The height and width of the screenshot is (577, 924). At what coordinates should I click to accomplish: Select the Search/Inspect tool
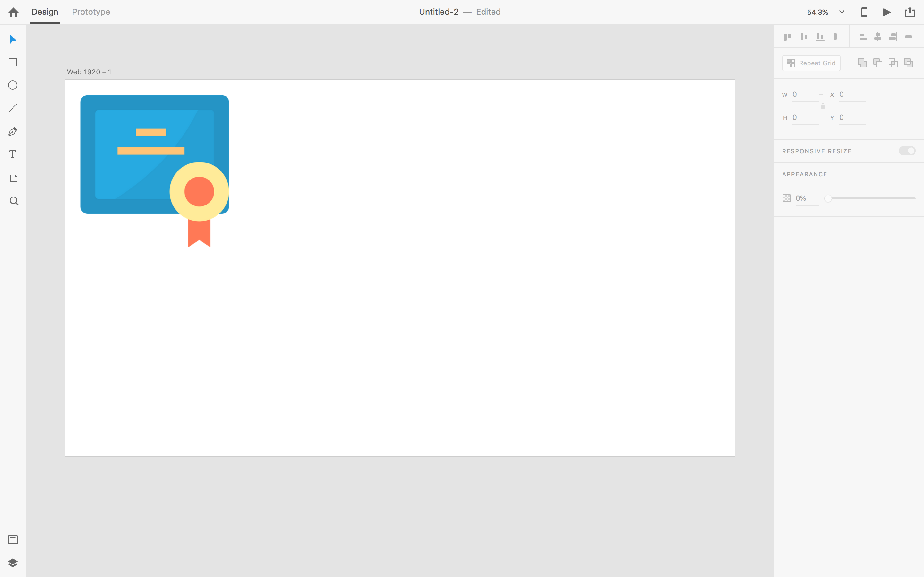[x=13, y=201]
